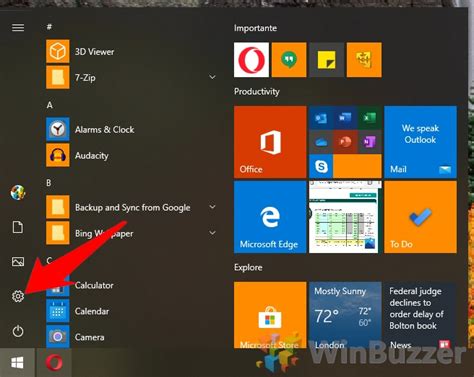Open Word in the Office folder tile
The width and height of the screenshot is (474, 377).
(345, 118)
